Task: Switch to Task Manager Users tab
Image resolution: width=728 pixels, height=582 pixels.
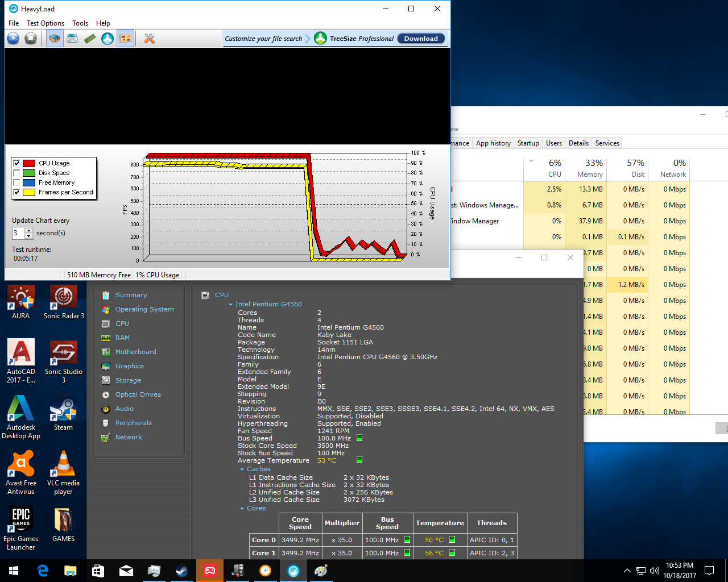Action: pos(554,143)
